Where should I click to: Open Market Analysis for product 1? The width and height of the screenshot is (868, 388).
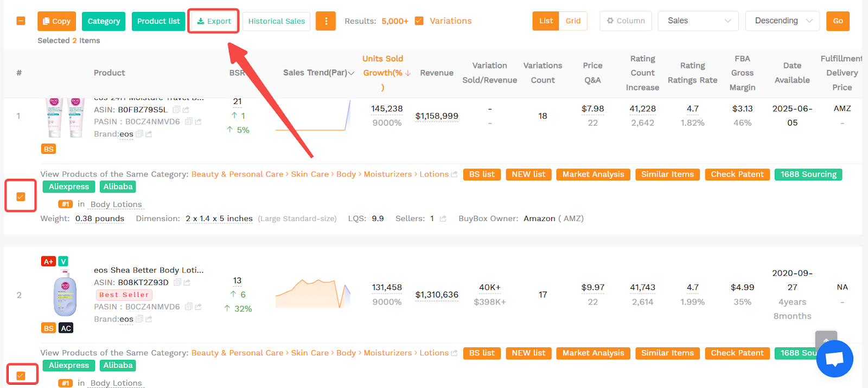click(593, 174)
